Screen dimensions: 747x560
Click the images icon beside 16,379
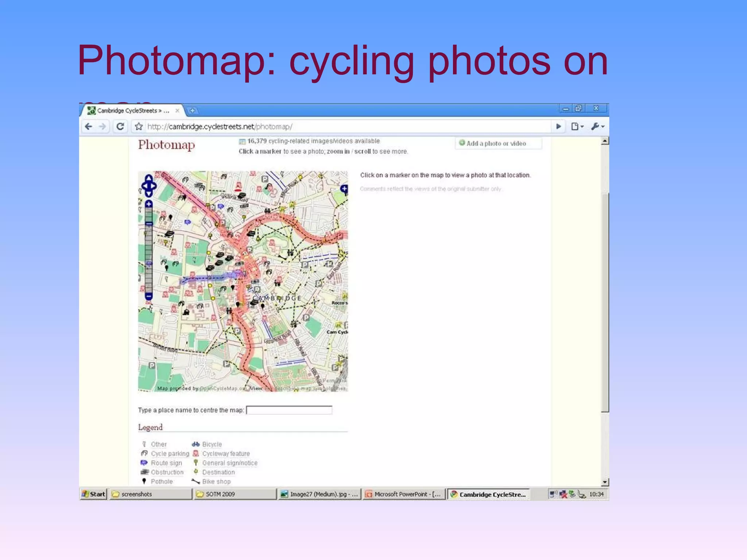(x=242, y=141)
